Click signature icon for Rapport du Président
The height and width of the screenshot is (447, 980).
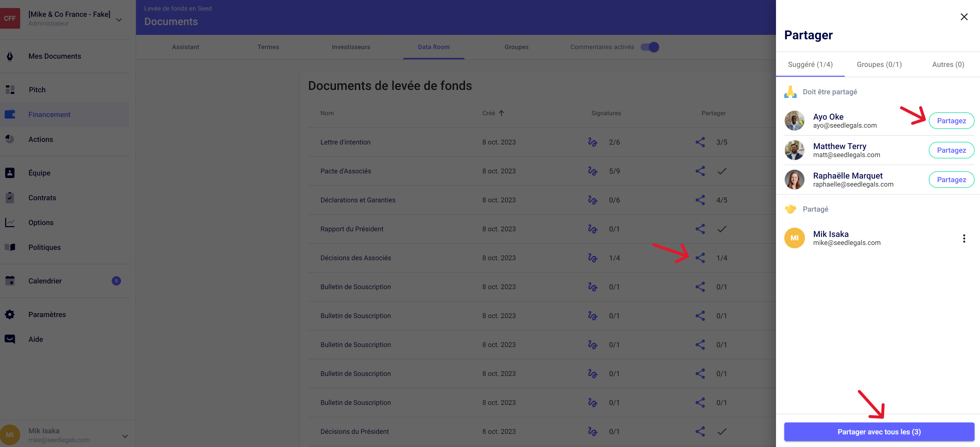click(592, 229)
